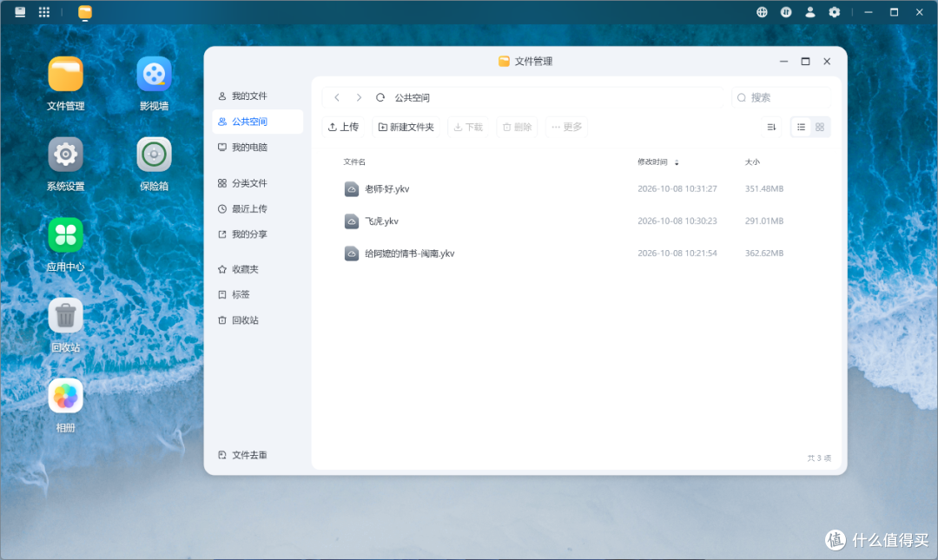
Task: Open the app grid launcher icon
Action: coord(44,12)
